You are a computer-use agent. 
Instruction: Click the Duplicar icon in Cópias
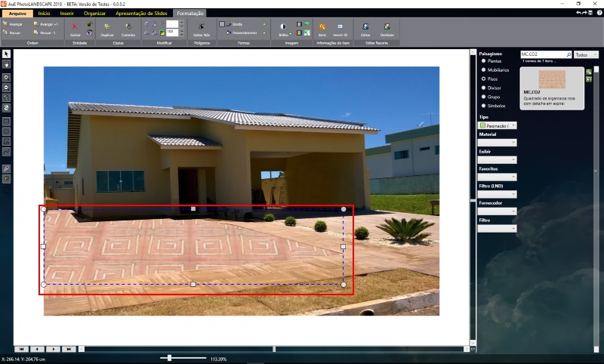tap(107, 29)
